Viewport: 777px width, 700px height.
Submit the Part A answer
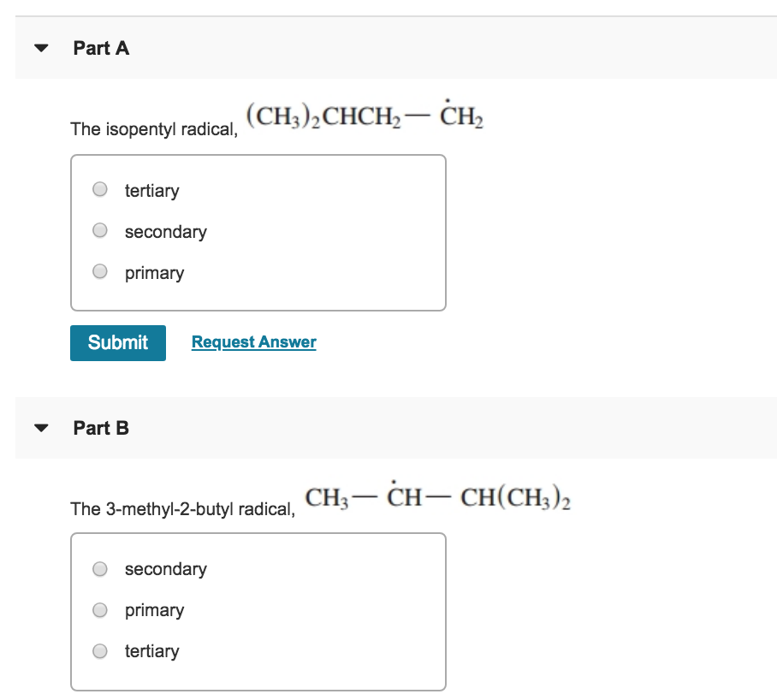tap(117, 342)
